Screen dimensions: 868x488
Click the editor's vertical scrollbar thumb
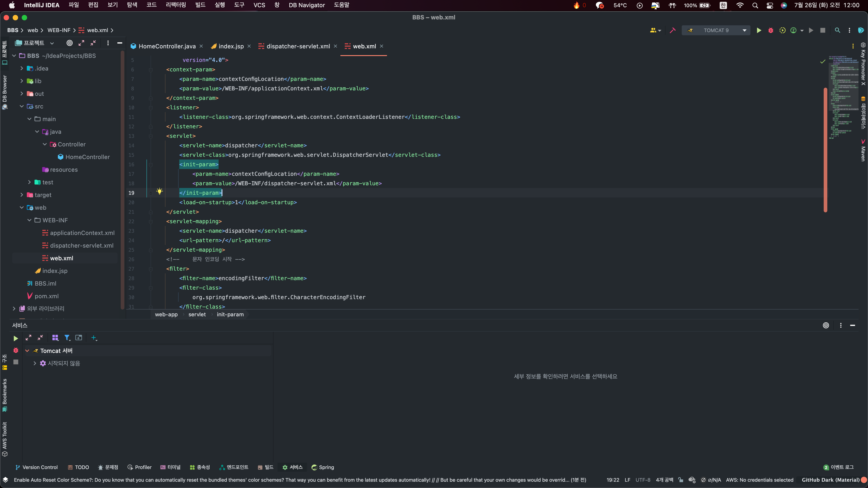pyautogui.click(x=825, y=150)
